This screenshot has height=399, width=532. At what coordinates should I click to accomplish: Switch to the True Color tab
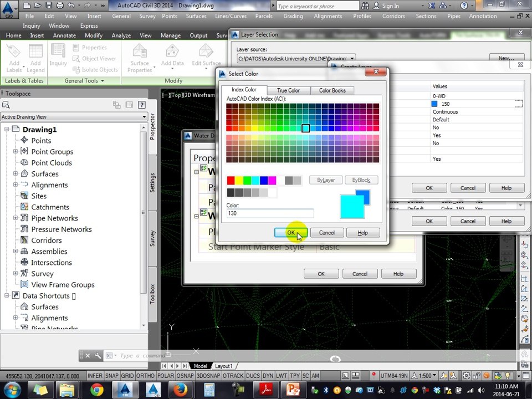pyautogui.click(x=288, y=90)
